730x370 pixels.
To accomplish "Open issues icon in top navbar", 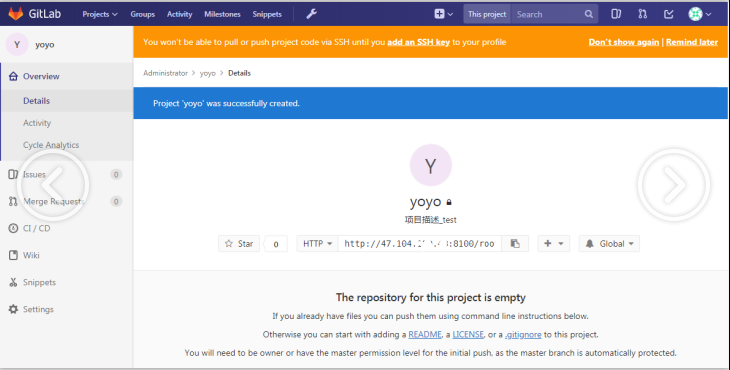I will 616,14.
